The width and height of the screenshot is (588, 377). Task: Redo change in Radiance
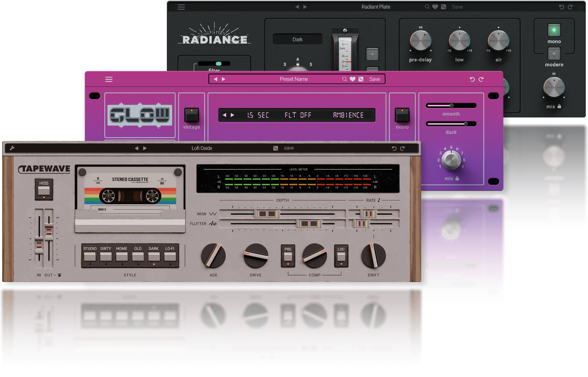tap(570, 7)
